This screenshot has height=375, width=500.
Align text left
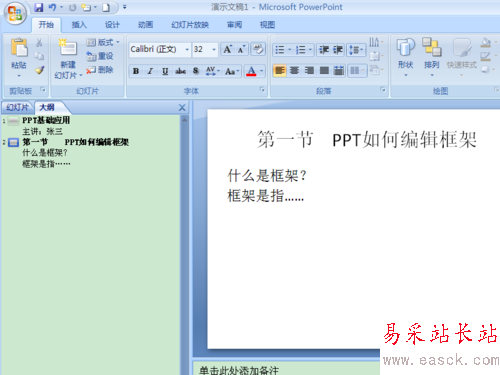click(280, 71)
